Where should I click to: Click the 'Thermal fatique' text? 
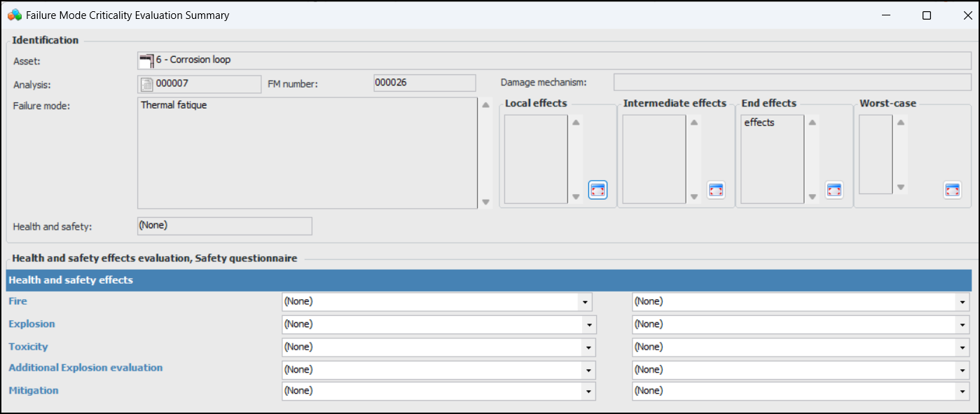point(174,106)
